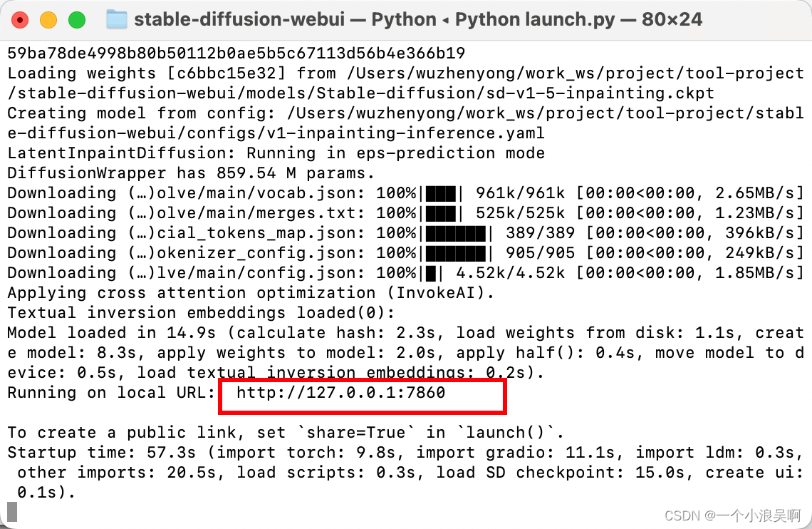
Task: Click the vocab.json download progress bar
Action: click(x=441, y=194)
